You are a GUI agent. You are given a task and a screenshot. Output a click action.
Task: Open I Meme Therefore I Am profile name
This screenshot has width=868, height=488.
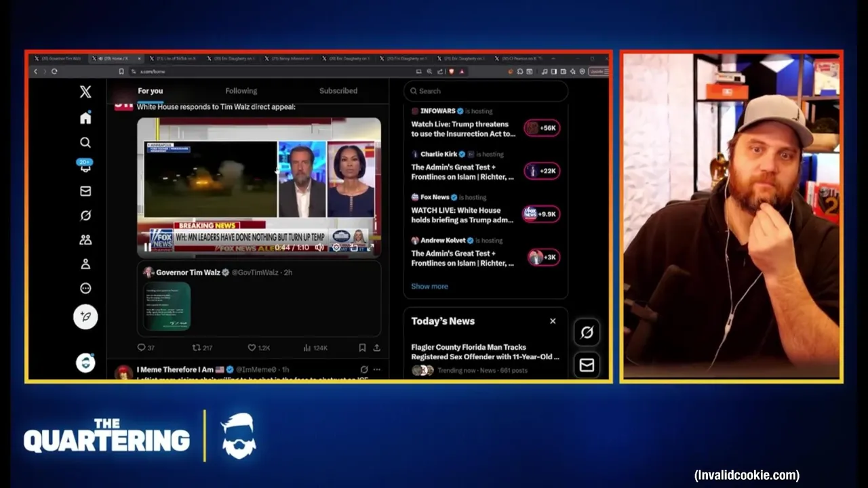point(175,369)
